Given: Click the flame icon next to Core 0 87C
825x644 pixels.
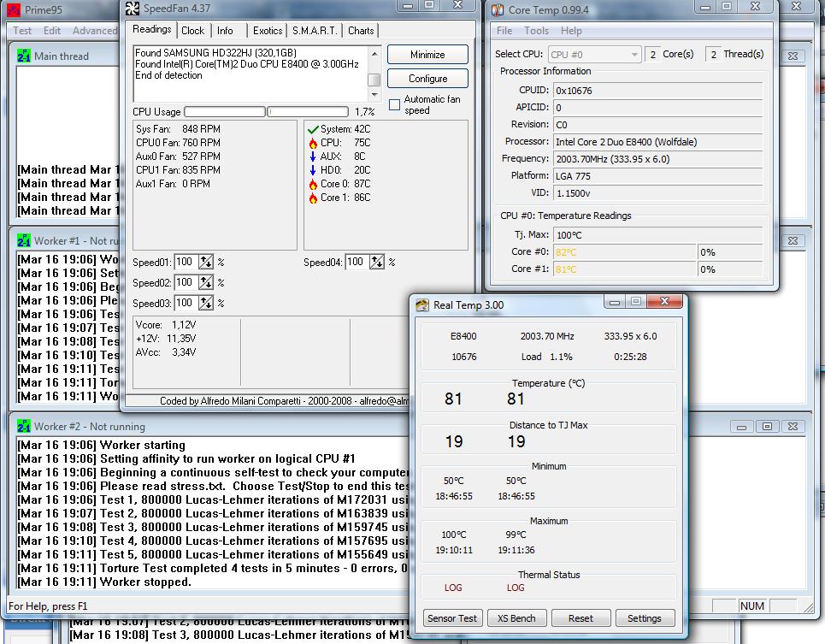Looking at the screenshot, I should click(313, 184).
